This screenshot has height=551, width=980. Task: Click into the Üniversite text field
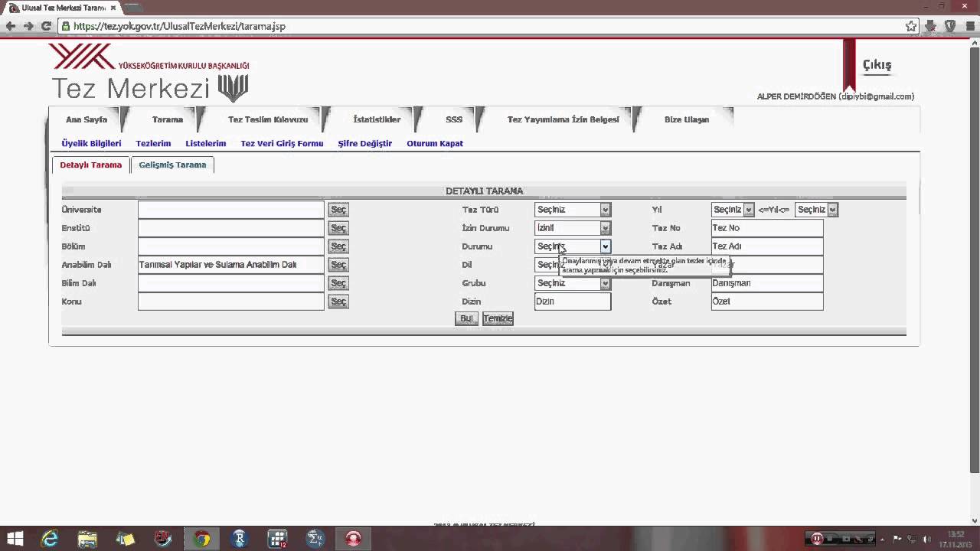(x=231, y=210)
